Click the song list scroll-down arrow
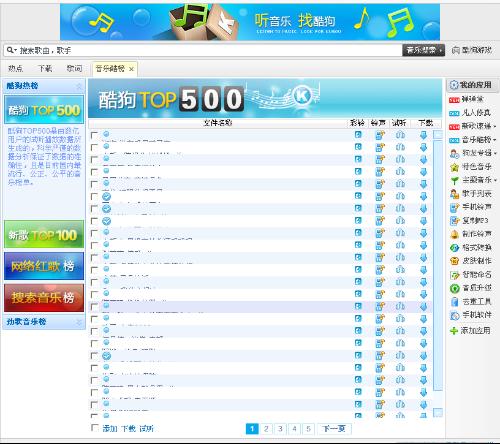The width and height of the screenshot is (500, 444). (x=438, y=413)
